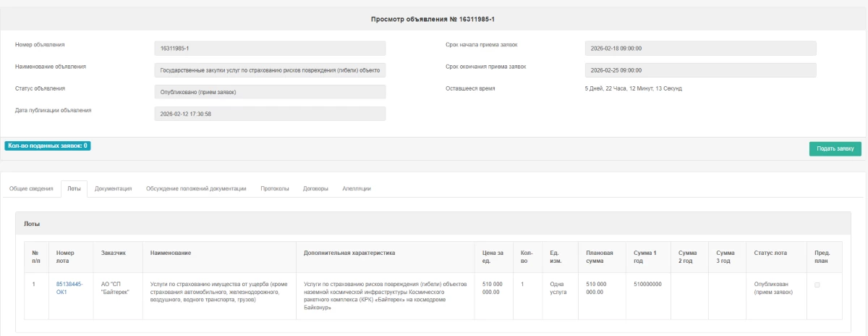The width and height of the screenshot is (868, 336).
Task: Click the Кол-во поданных заявок badge
Action: tap(48, 146)
